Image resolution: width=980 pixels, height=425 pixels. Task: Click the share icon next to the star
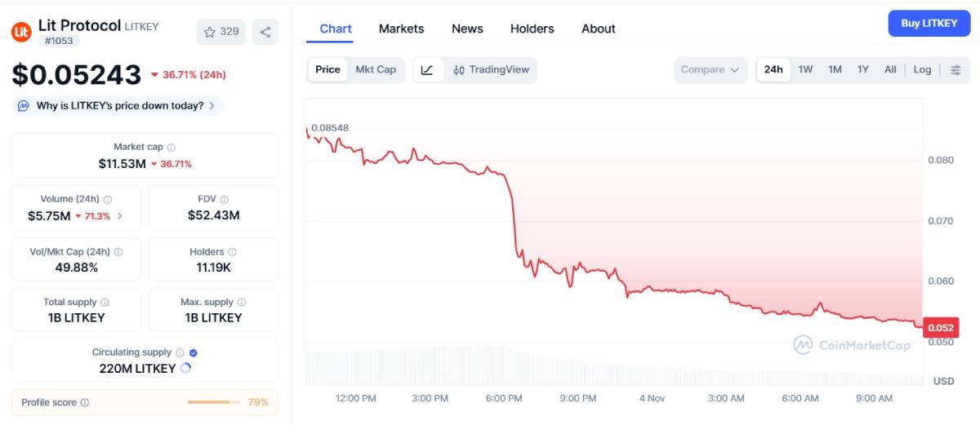point(265,32)
